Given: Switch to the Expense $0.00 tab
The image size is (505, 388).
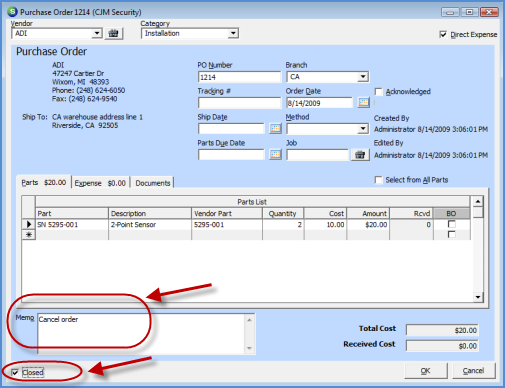Looking at the screenshot, I should coord(100,183).
